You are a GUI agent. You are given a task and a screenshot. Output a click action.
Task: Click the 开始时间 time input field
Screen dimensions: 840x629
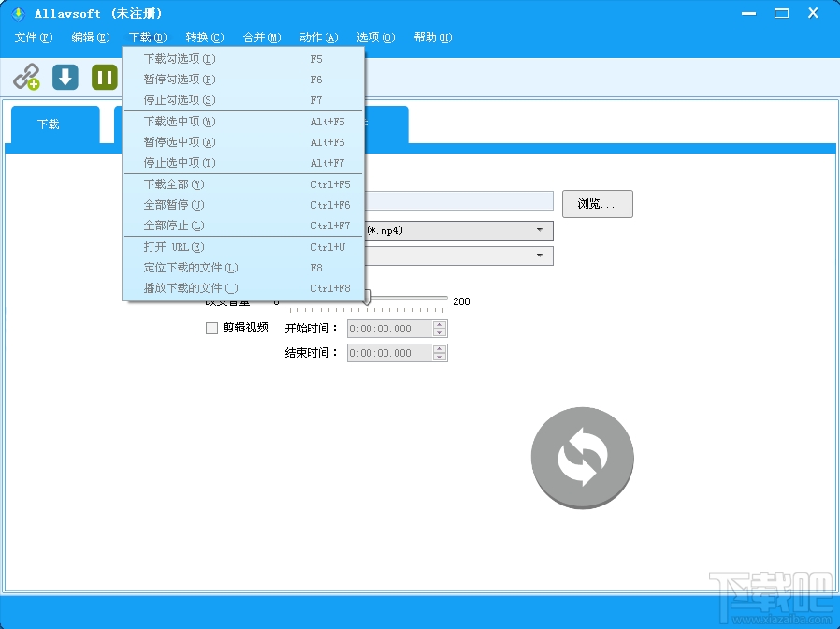tap(385, 329)
